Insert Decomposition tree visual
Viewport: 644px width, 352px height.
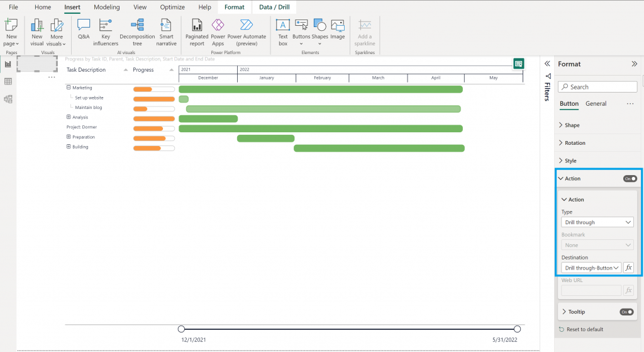coord(137,32)
